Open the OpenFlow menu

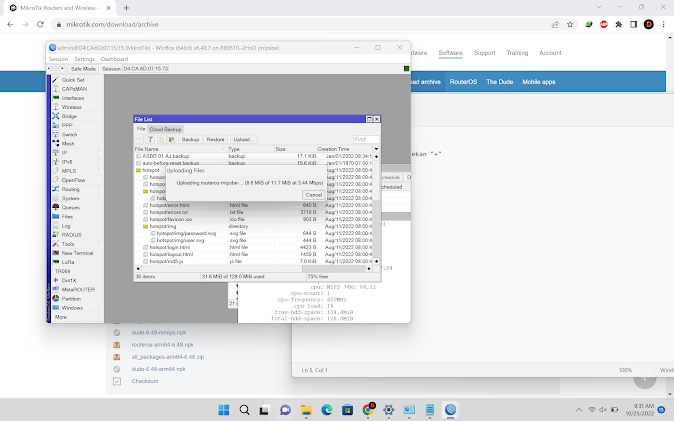[73, 180]
